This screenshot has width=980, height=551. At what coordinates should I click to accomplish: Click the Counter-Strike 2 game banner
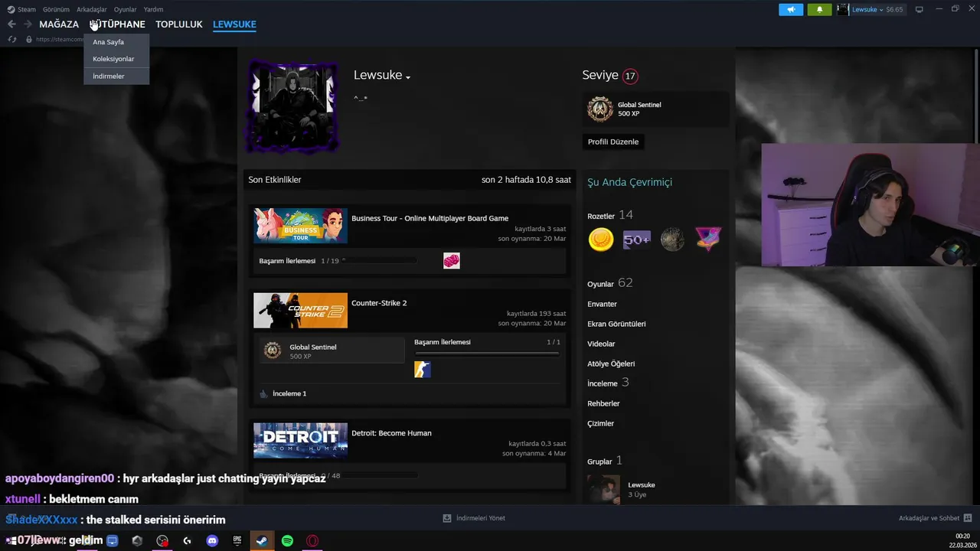tap(300, 311)
